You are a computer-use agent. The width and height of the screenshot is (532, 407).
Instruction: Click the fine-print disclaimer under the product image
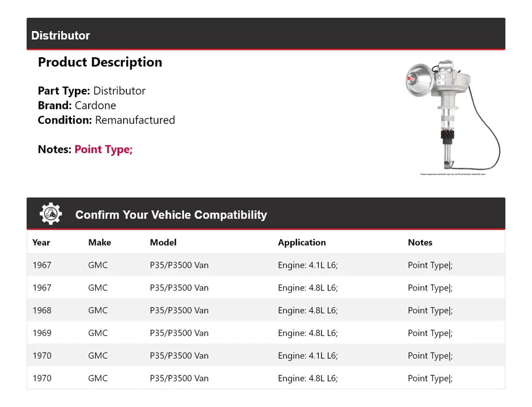pos(453,174)
